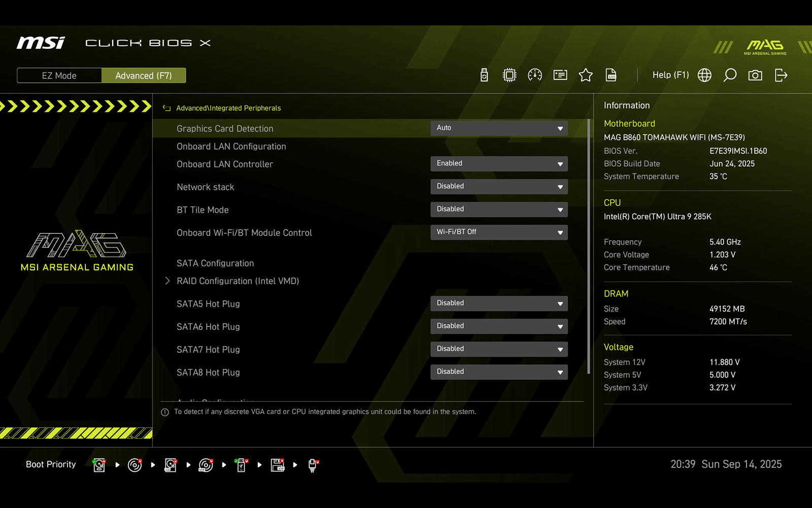Click the SATA8 Hot Plug label
This screenshot has height=508, width=812.
pyautogui.click(x=208, y=373)
